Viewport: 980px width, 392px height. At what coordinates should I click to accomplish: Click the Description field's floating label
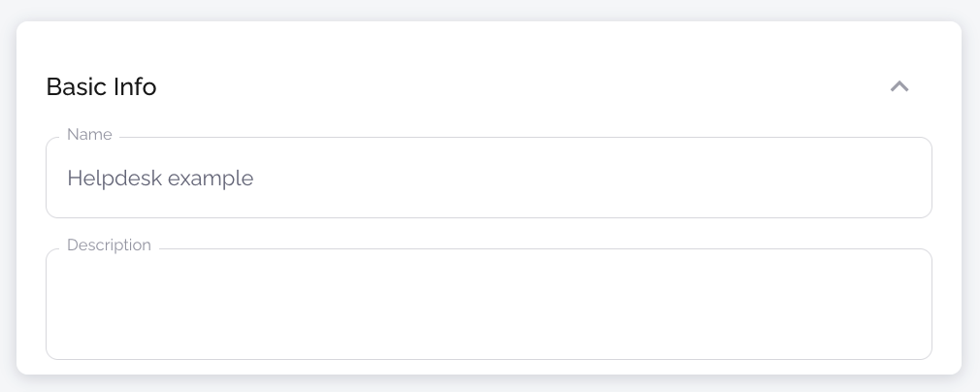[x=109, y=245]
